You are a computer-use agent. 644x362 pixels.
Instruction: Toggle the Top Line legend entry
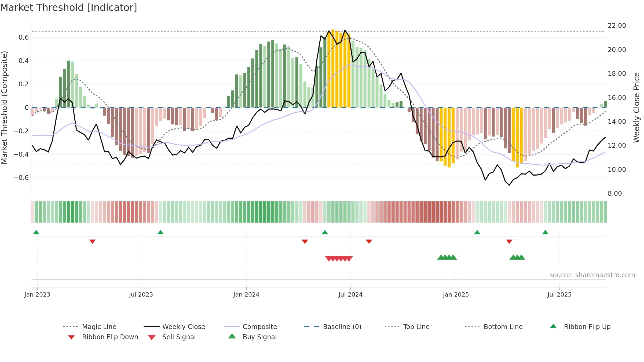(x=407, y=327)
